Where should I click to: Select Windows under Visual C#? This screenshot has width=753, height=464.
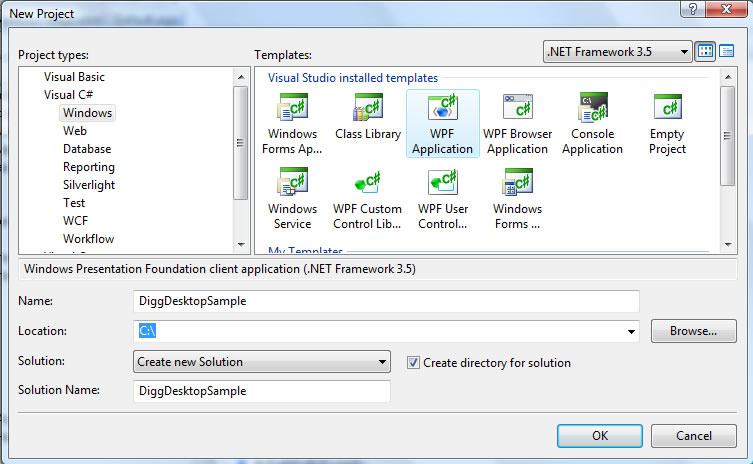coord(87,113)
